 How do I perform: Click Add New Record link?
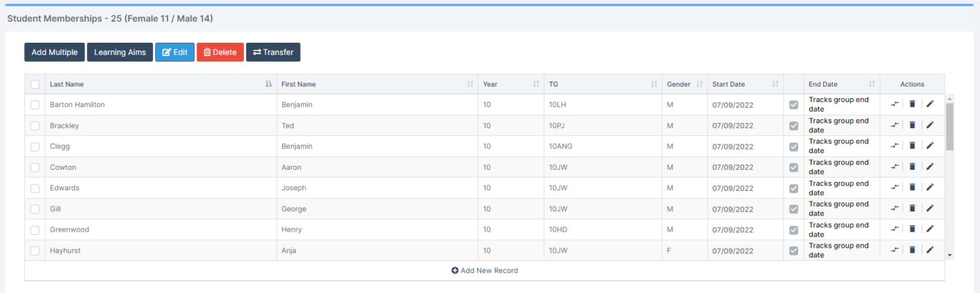pyautogui.click(x=485, y=271)
